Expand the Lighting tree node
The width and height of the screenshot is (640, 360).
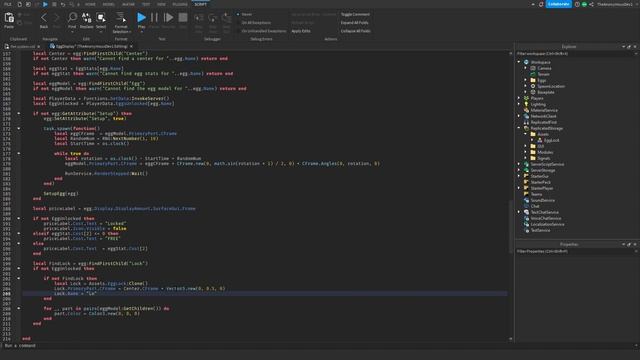(x=519, y=104)
